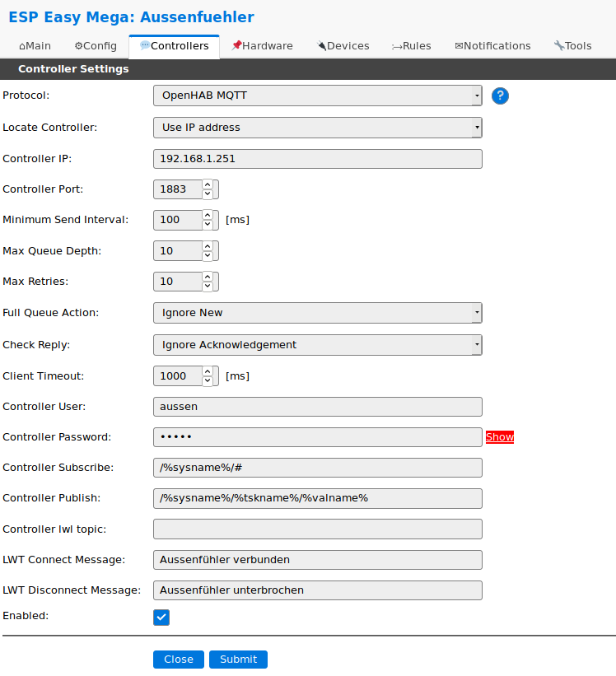Open the Notifications tab
Viewport: 616px width, 676px height.
[492, 46]
